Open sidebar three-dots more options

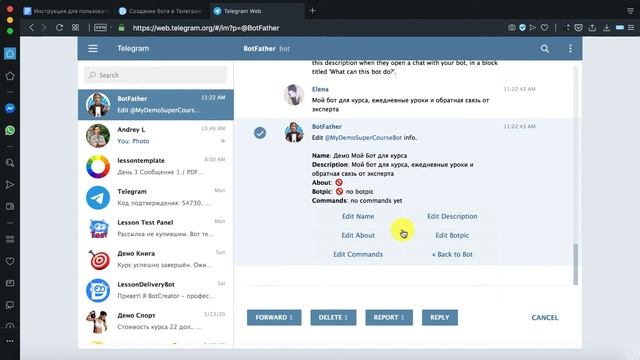tap(10, 341)
